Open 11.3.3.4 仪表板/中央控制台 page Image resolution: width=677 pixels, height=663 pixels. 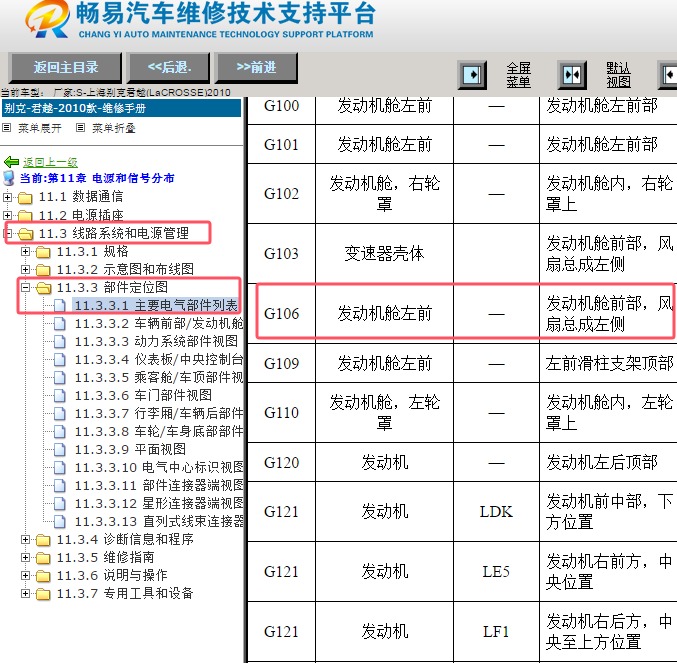pyautogui.click(x=158, y=359)
